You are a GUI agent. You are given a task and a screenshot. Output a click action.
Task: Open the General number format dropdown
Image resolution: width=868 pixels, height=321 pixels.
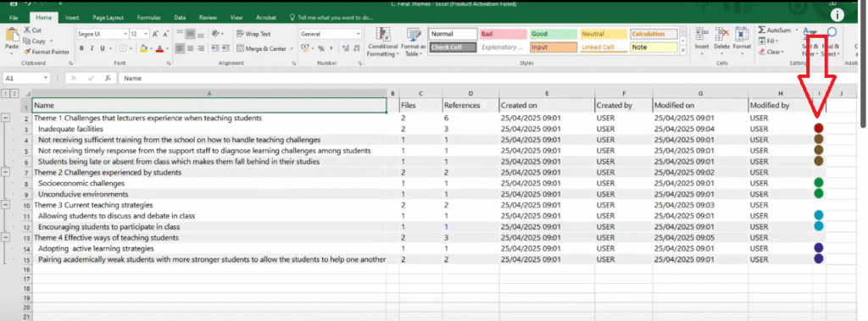tap(358, 34)
